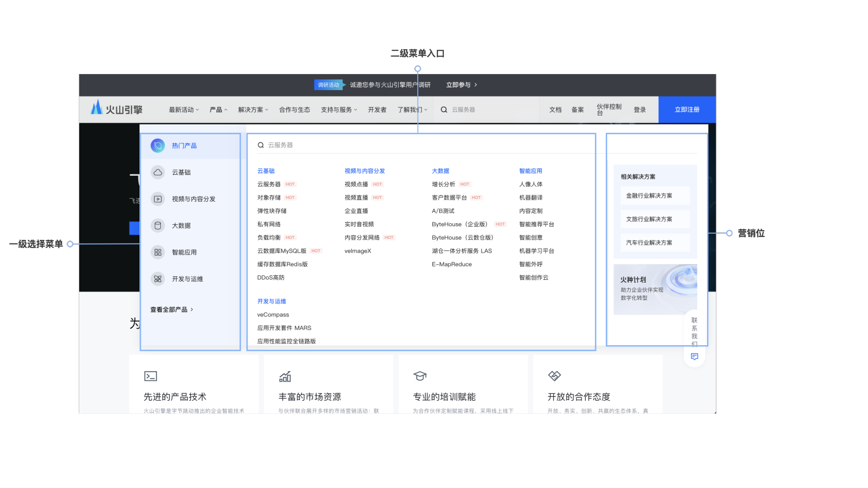
Task: Open the E-MapReduce product link
Action: coord(452,264)
